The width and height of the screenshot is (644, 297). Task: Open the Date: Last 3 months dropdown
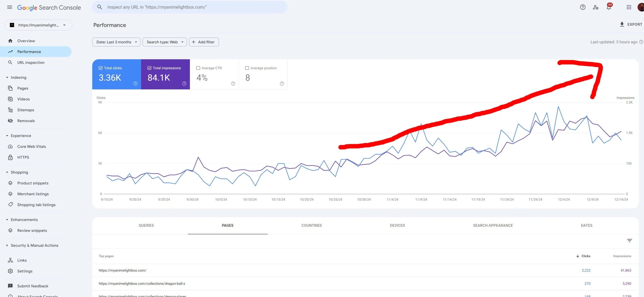click(x=116, y=42)
